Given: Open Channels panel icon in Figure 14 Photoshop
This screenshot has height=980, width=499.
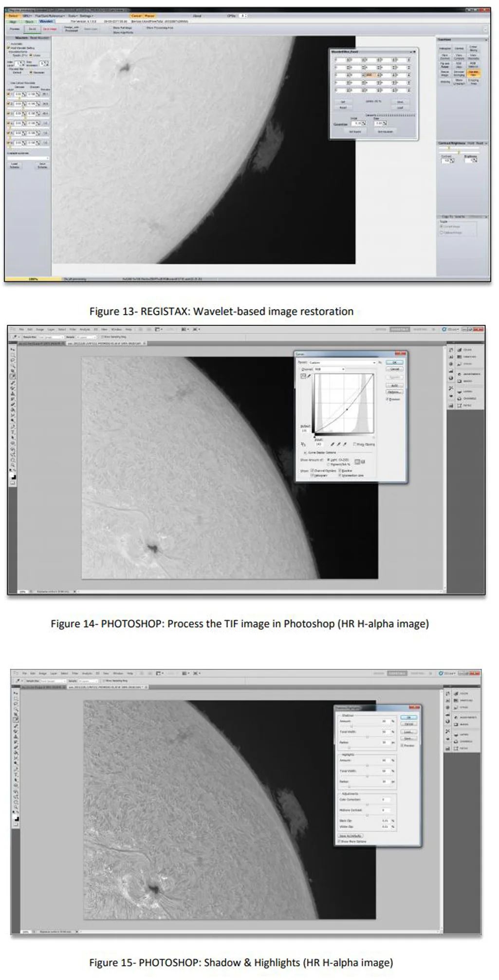Looking at the screenshot, I should pos(459,398).
